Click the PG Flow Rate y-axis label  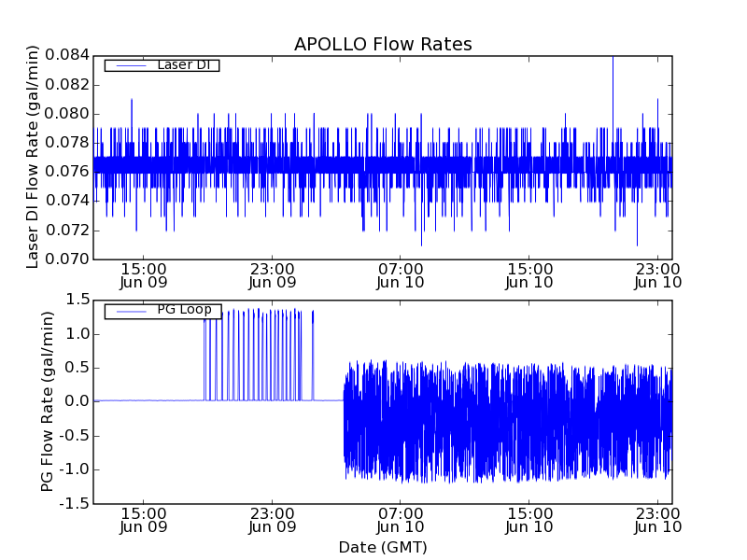(48, 401)
